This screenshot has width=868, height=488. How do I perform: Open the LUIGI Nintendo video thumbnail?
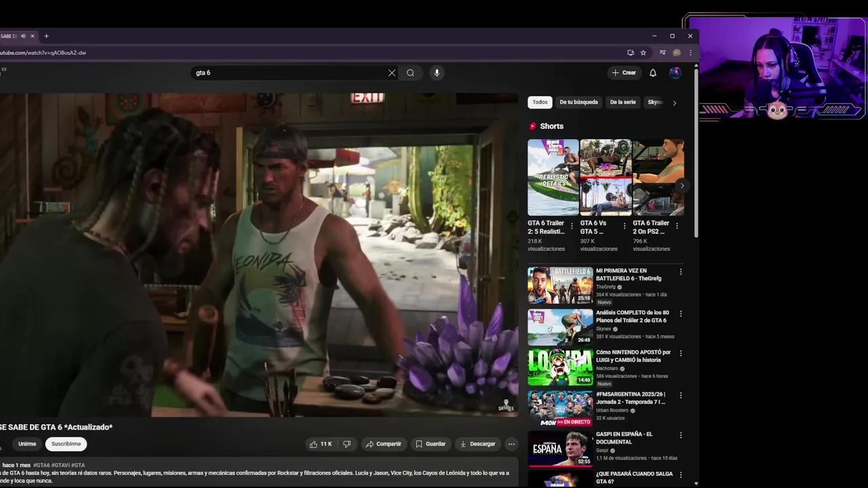click(560, 367)
